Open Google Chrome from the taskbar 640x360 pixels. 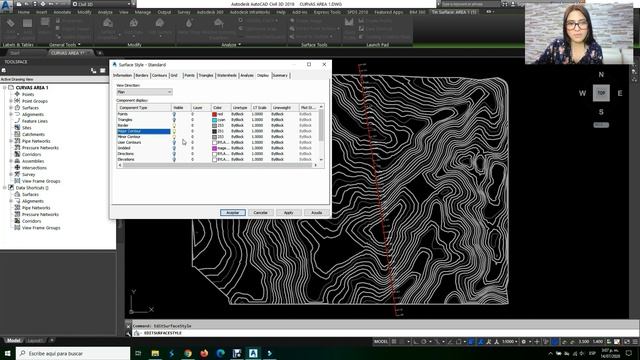tap(188, 353)
